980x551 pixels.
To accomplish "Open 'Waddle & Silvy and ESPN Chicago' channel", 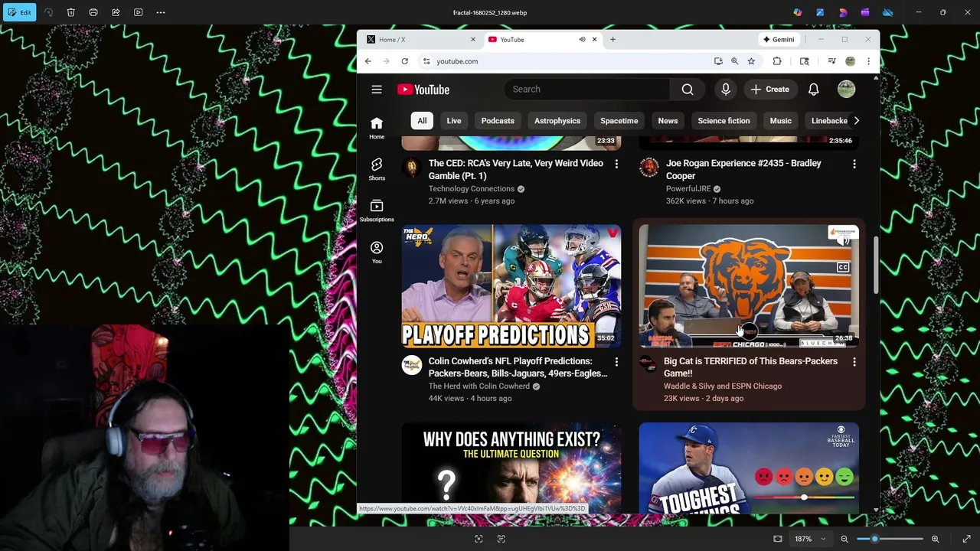I will 723,386.
